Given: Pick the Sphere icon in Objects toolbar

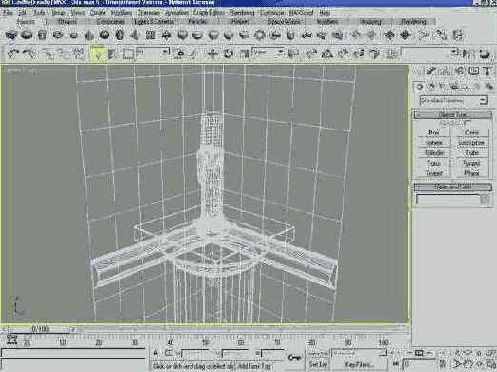Looking at the screenshot, I should pyautogui.click(x=26, y=35).
